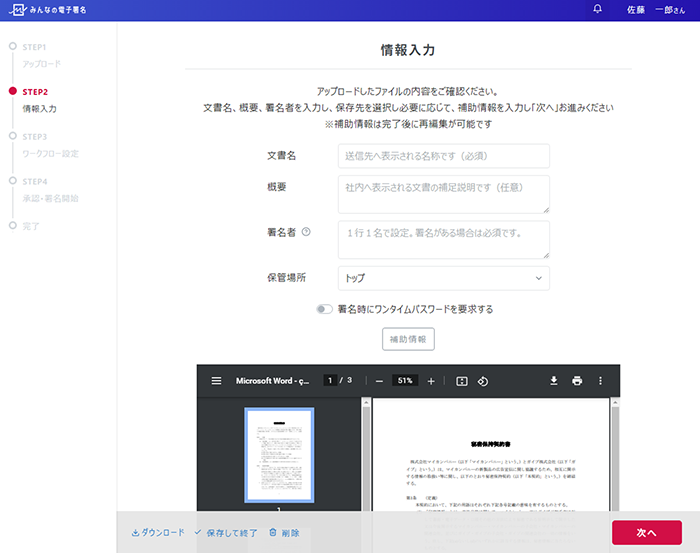Click into the 文書名 input field
700x553 pixels.
click(x=444, y=156)
